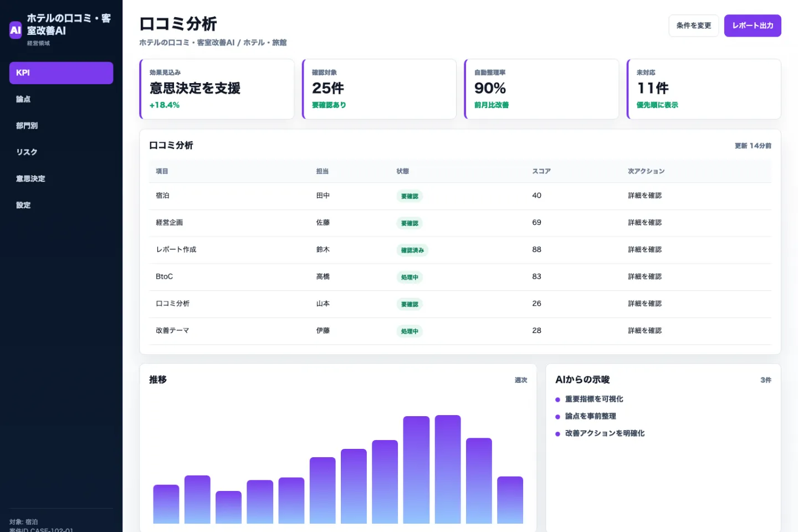Viewport: 798px width, 532px height.
Task: Click the 週次 label on 推移 chart
Action: tap(521, 380)
